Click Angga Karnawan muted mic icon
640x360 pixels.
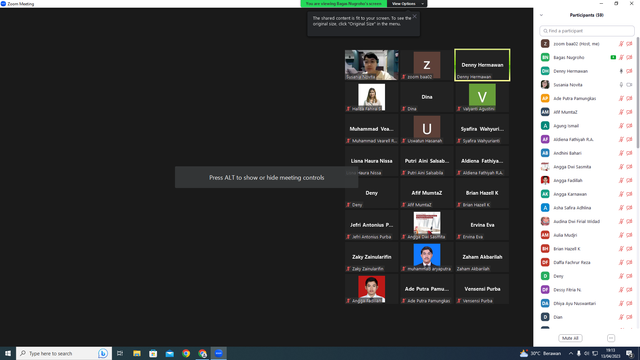pyautogui.click(x=621, y=194)
